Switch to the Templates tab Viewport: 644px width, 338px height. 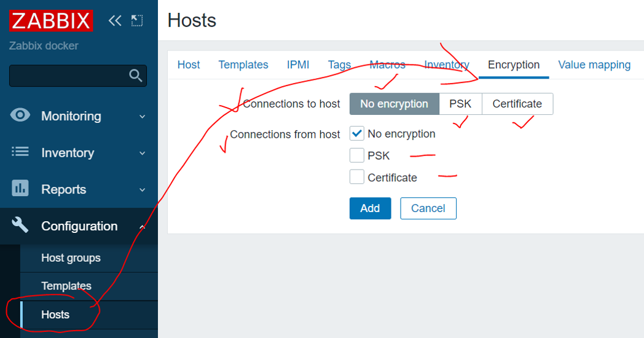[x=243, y=65]
